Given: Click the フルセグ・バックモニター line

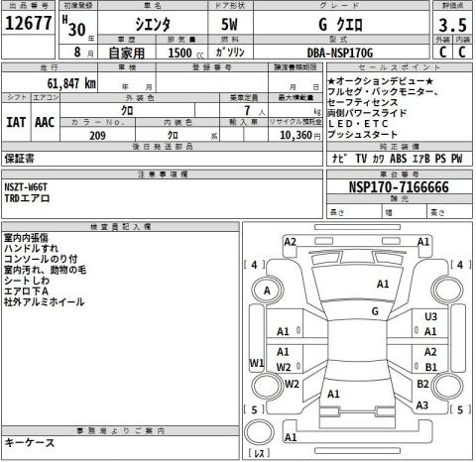Looking at the screenshot, I should point(384,91).
